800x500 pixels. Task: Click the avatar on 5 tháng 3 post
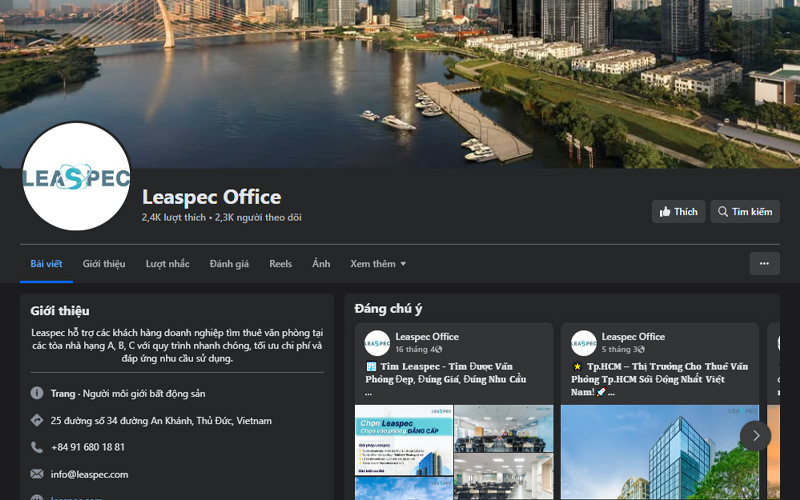tap(583, 343)
